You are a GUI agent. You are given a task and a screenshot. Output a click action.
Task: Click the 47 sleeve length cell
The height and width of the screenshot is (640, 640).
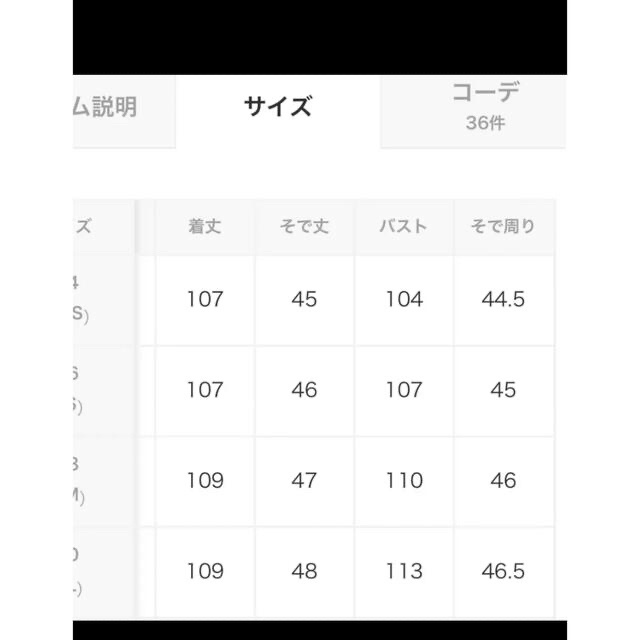point(304,481)
